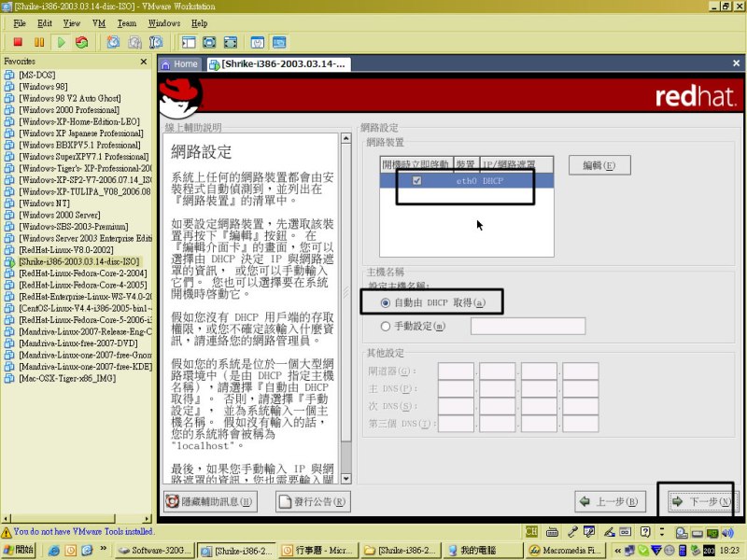Select the eth0 DHCP device row
Image resolution: width=747 pixels, height=560 pixels.
[x=466, y=181]
